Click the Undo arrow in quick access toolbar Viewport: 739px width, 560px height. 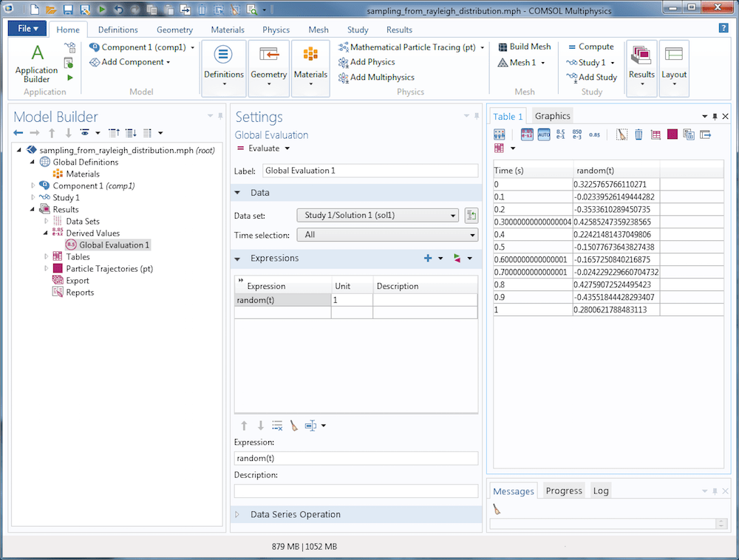tap(118, 10)
